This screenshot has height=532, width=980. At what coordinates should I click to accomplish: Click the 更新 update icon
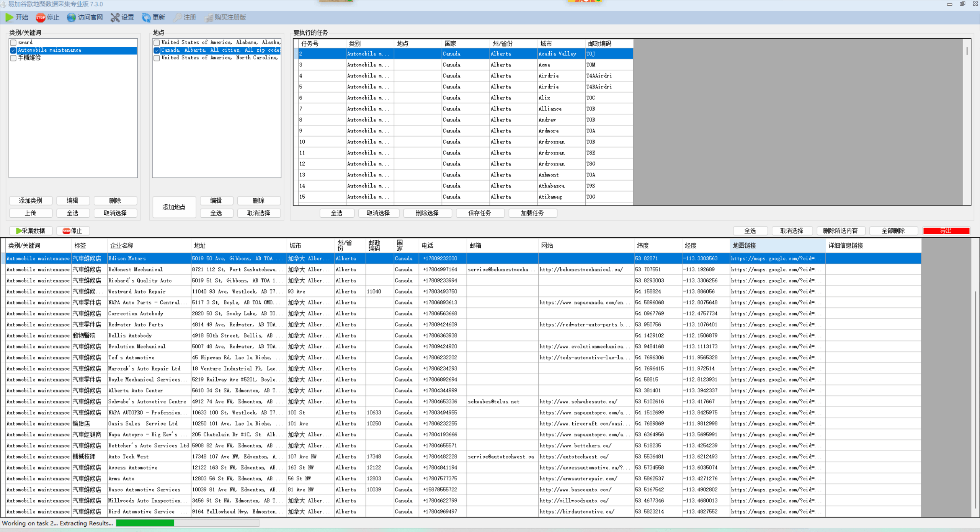click(146, 18)
